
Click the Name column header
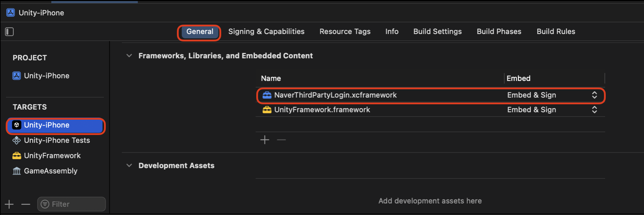pos(271,79)
